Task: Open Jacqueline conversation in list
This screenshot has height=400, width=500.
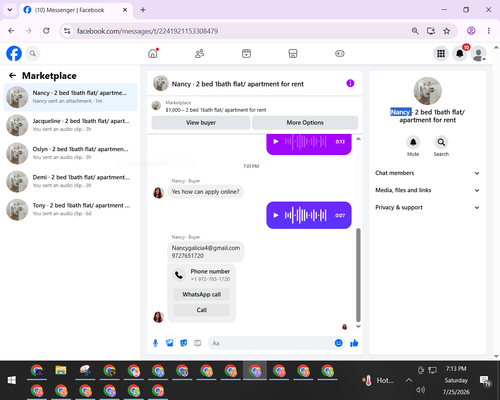Action: (70, 125)
